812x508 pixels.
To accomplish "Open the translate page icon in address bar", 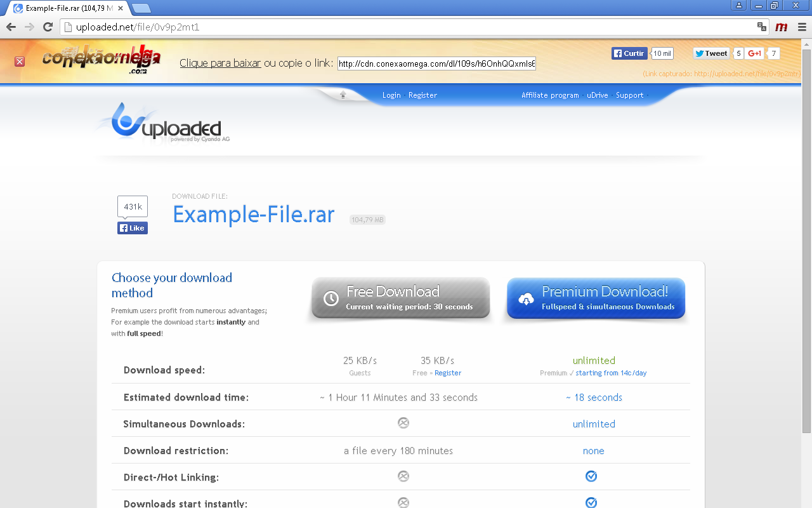I will [762, 27].
